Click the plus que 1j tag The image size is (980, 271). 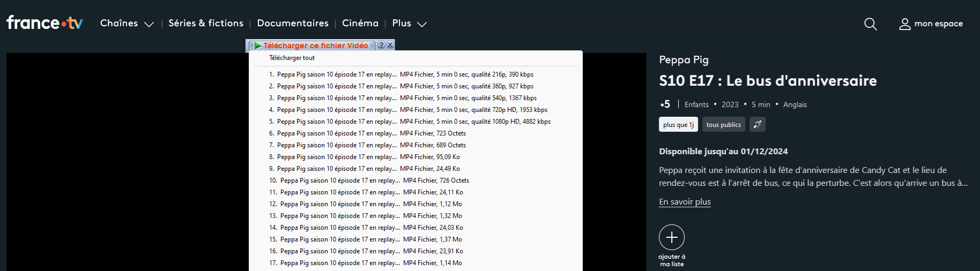[x=678, y=124]
